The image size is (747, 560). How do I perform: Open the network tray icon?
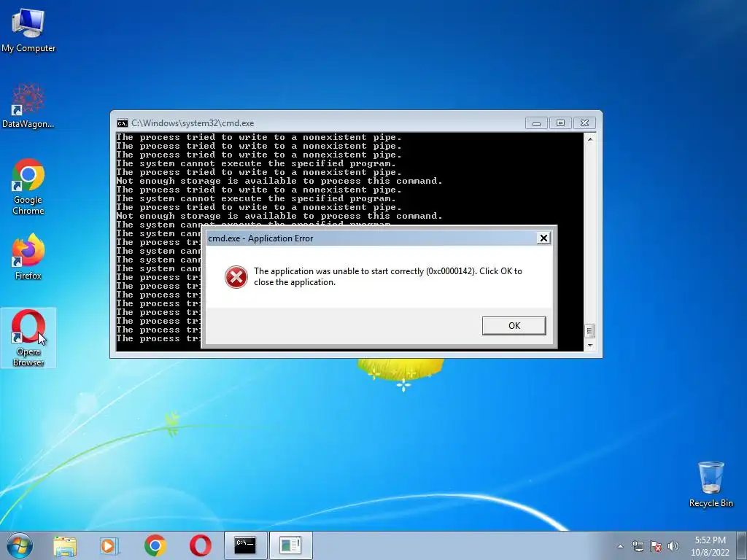[638, 546]
